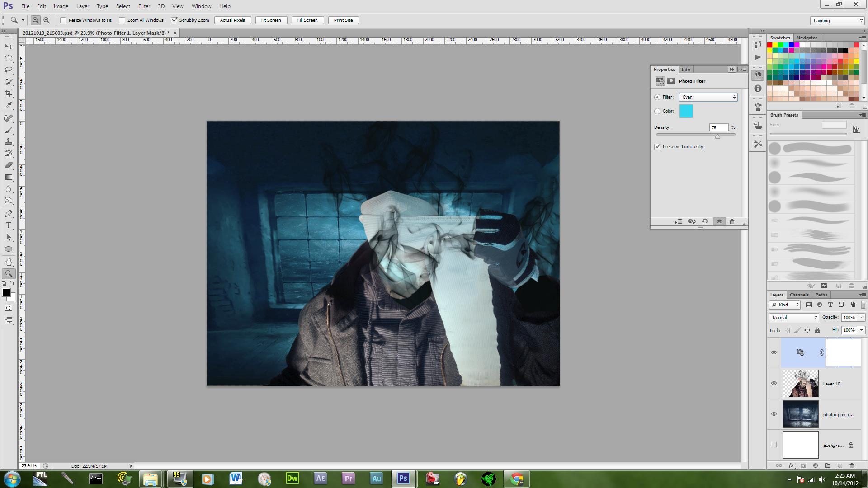Click the Fit Screen button

271,20
